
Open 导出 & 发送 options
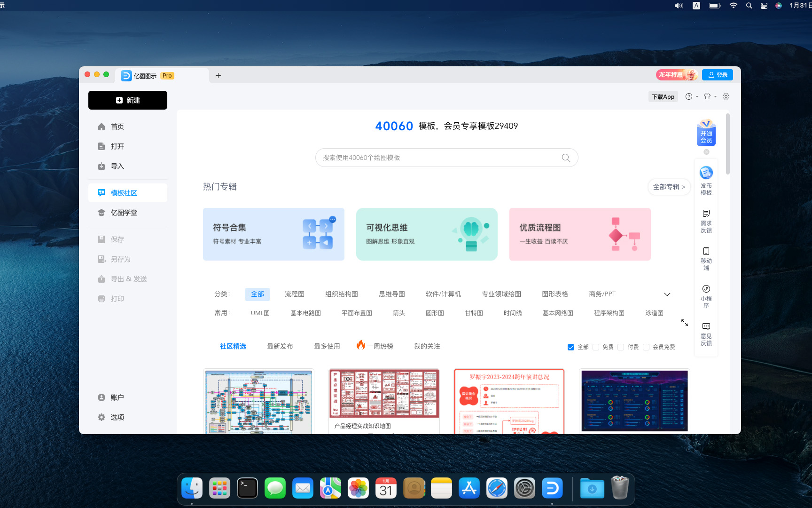[x=128, y=278]
